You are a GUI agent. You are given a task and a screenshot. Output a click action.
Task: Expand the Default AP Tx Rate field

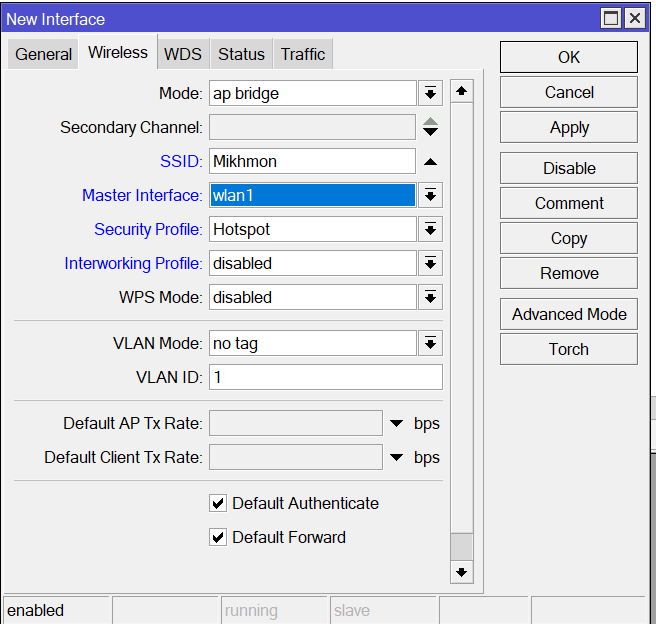coord(396,423)
